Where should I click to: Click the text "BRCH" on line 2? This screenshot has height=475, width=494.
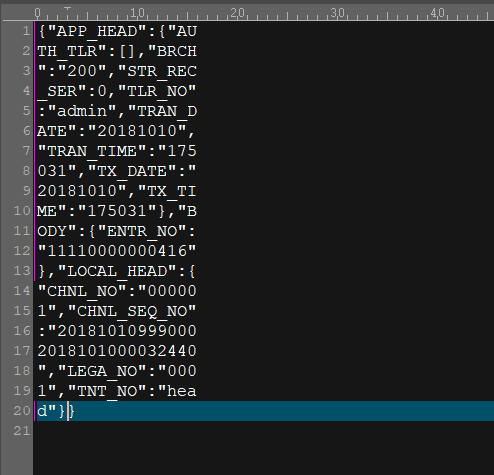[x=177, y=51]
